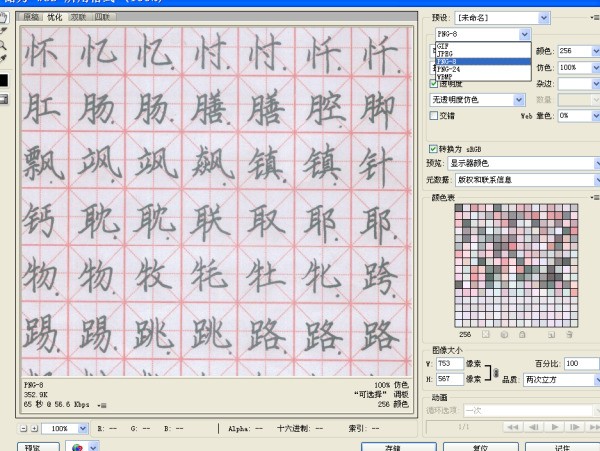
Task: Click the black eyedropper color swatch
Action: 3,80
